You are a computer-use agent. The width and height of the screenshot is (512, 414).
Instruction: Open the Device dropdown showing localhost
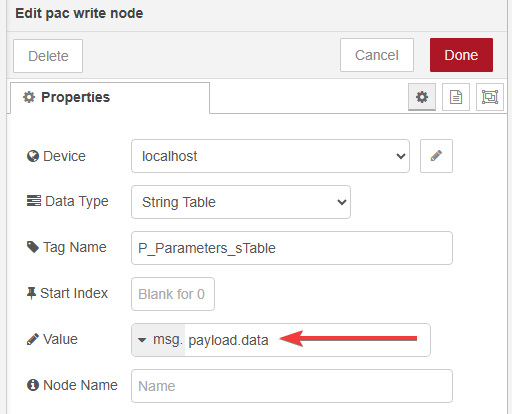pyautogui.click(x=270, y=156)
